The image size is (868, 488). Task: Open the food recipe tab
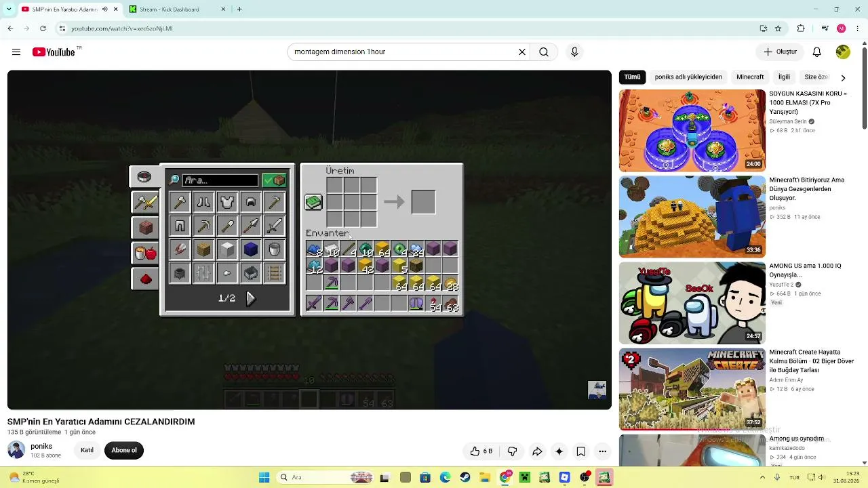pyautogui.click(x=144, y=253)
